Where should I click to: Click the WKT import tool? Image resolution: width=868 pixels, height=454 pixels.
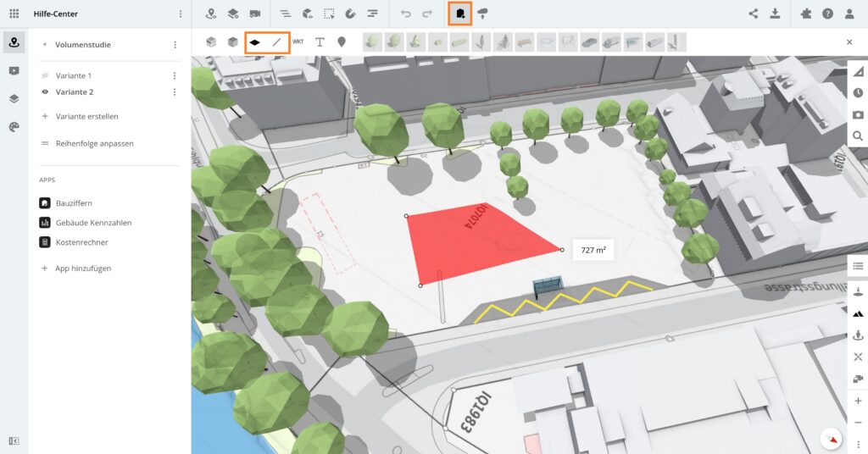pyautogui.click(x=298, y=42)
